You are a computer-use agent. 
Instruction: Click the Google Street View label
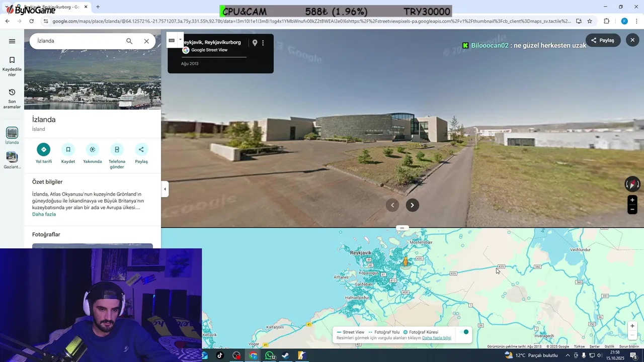[x=209, y=50]
